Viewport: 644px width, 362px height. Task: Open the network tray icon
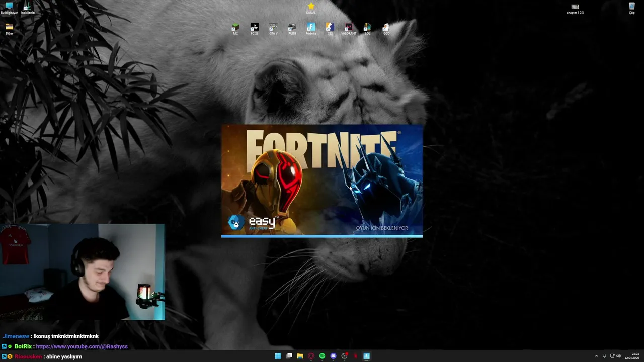(612, 356)
